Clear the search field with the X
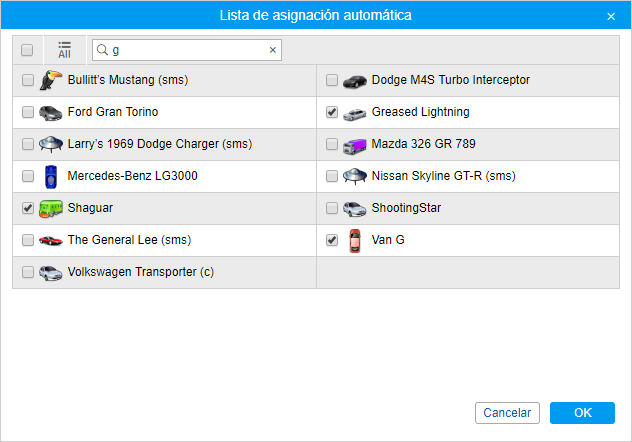The image size is (632, 442). pos(273,50)
